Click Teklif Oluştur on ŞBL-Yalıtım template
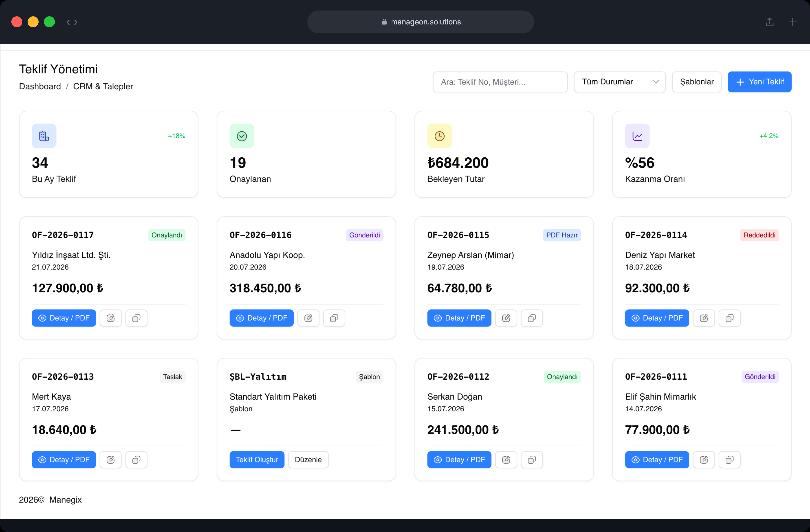 point(257,459)
